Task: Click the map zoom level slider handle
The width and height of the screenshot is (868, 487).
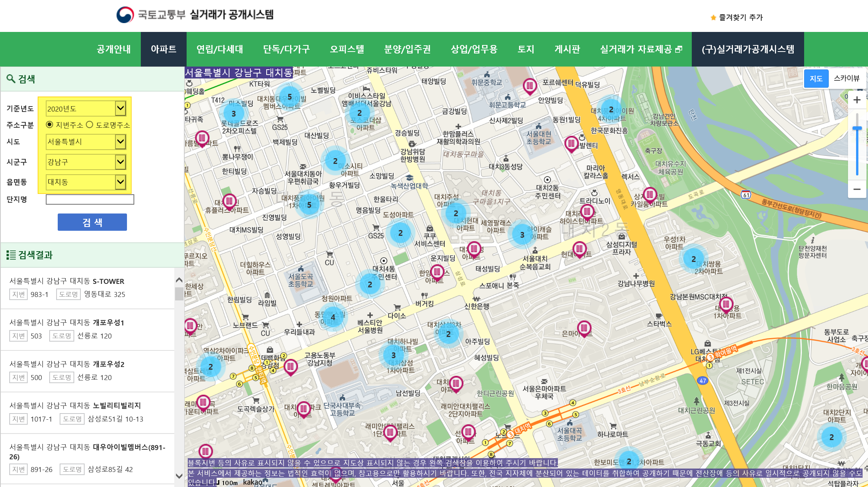Action: [x=857, y=128]
